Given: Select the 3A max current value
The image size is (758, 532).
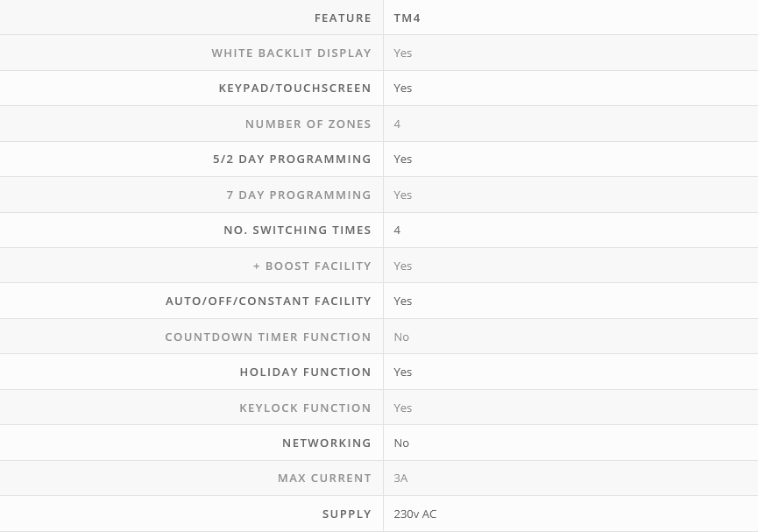Looking at the screenshot, I should 400,478.
